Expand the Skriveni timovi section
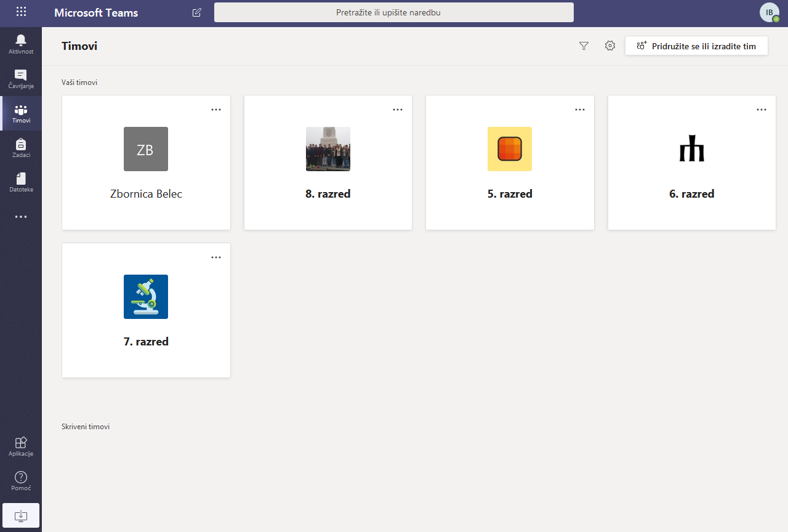Viewport: 788px width, 532px height. [x=86, y=426]
